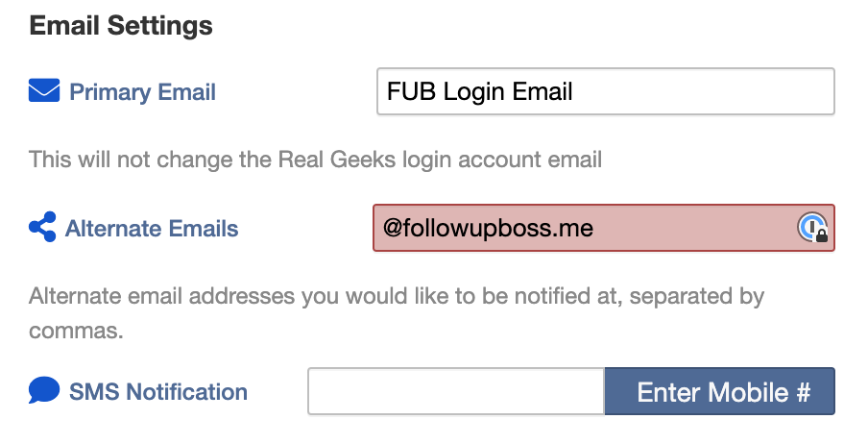The image size is (868, 444).
Task: Click the Email Settings heading
Action: pos(121,26)
